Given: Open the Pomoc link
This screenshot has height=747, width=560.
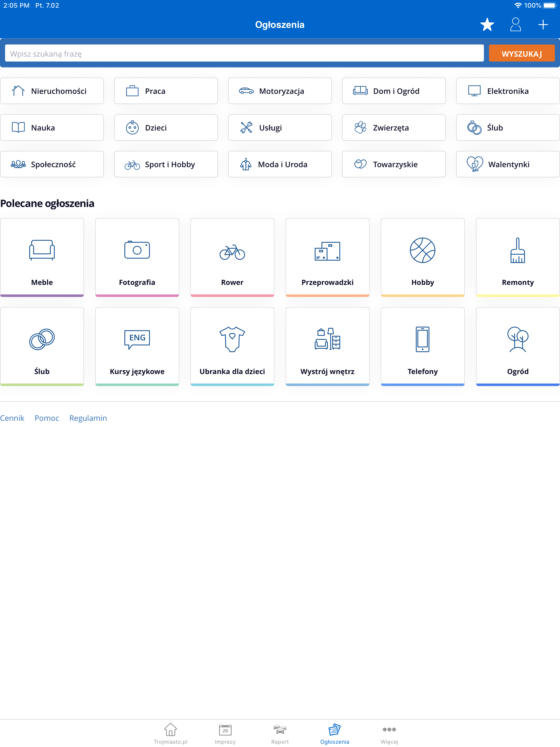Looking at the screenshot, I should coord(47,418).
